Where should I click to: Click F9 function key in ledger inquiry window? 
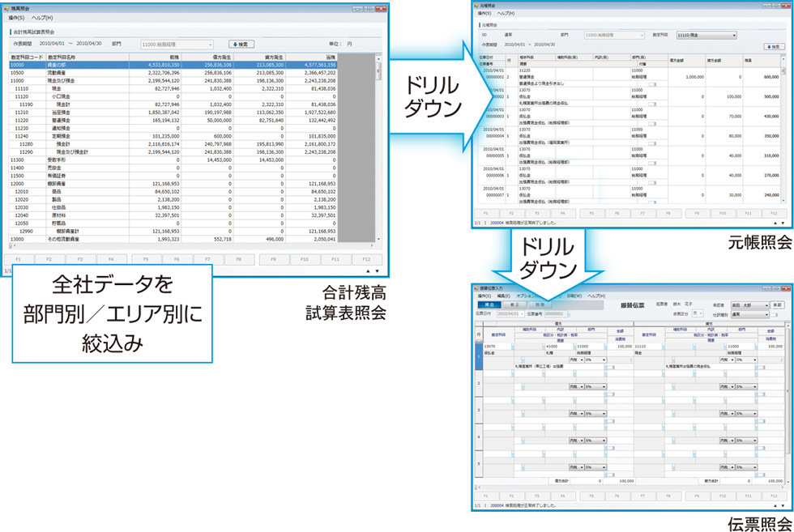pos(697,214)
